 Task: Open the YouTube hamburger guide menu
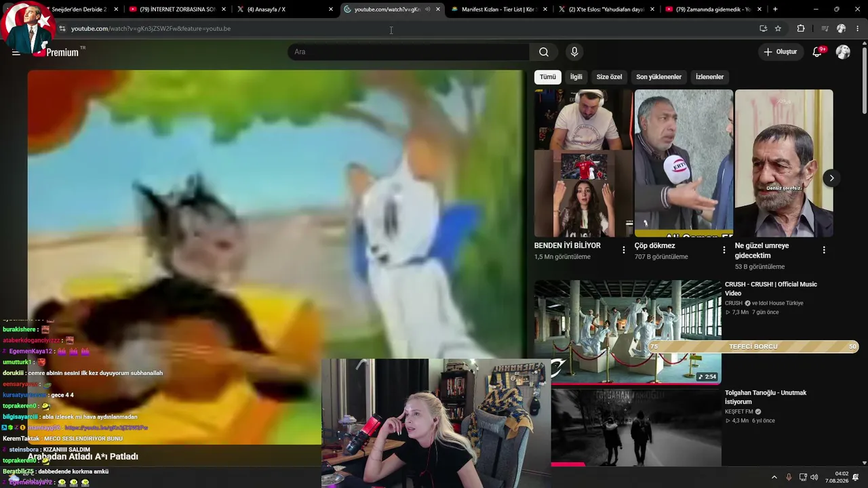coord(16,52)
